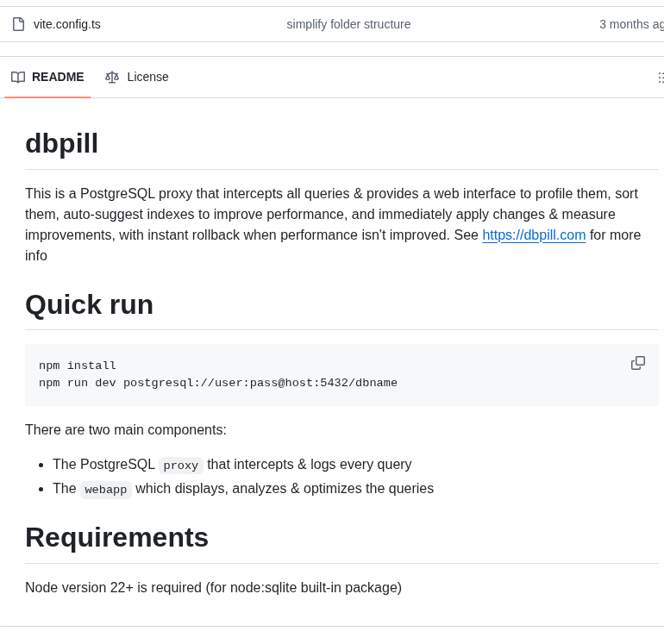The image size is (664, 644).
Task: Click the 'npm install' code line
Action: pyautogui.click(x=78, y=366)
